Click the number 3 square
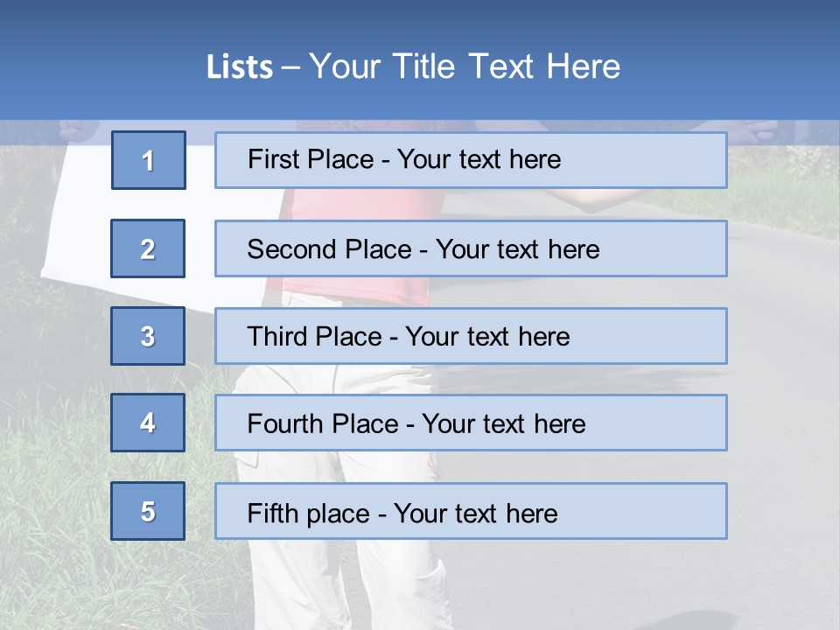Viewport: 840px width, 630px height. pos(148,336)
